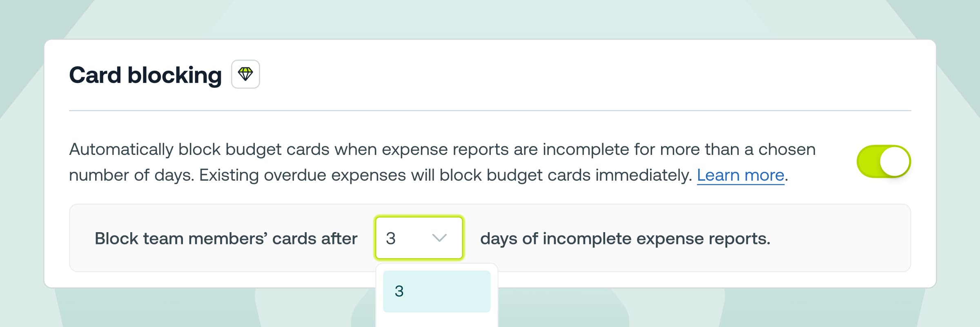Select option 3 from the dropdown list
Screen dimensions: 980x327
point(399,291)
